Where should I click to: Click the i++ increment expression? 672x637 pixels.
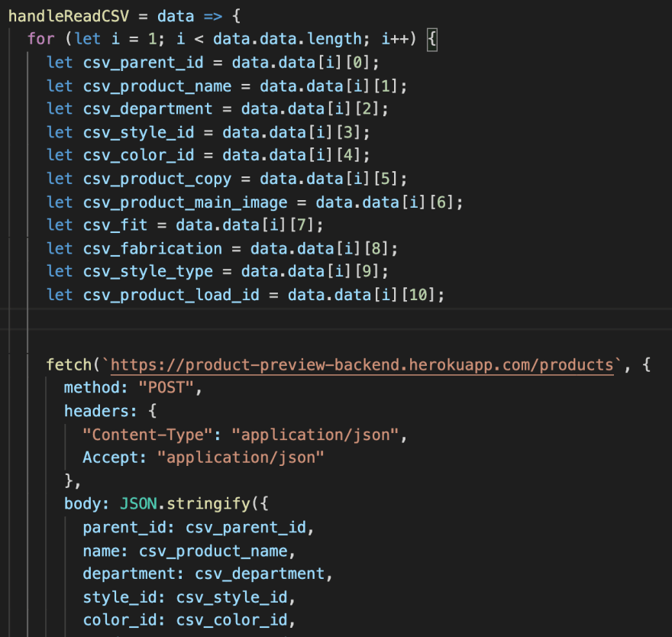[395, 39]
